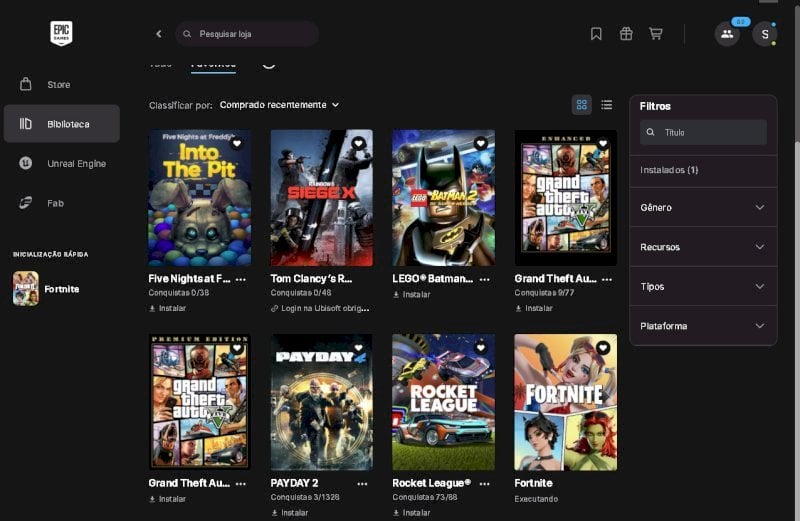Switch to list view layout
The width and height of the screenshot is (800, 521).
[x=607, y=105]
